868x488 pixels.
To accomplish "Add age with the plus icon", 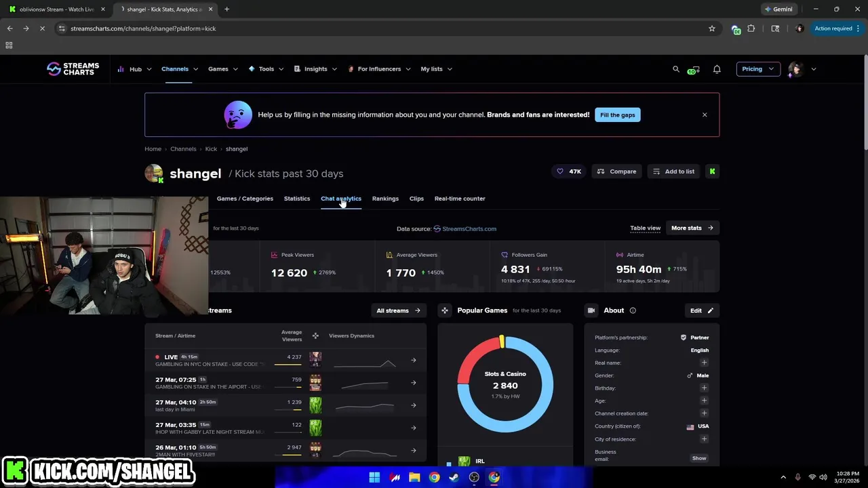I will click(x=704, y=401).
